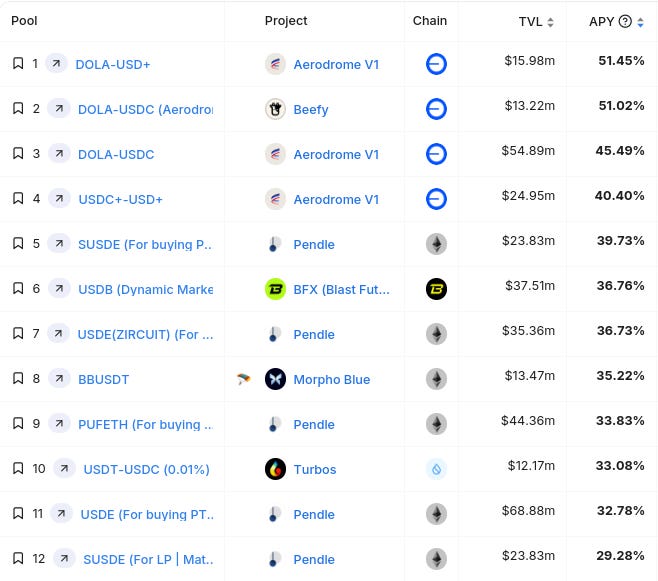The width and height of the screenshot is (658, 581).
Task: Open external link arrow for USDC+-USD+
Action: (x=59, y=198)
